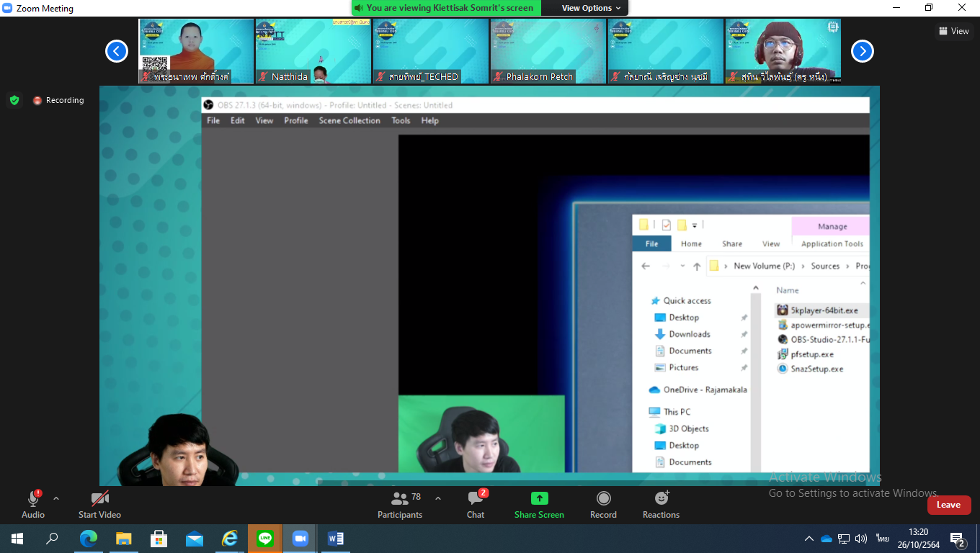This screenshot has width=980, height=553.
Task: Select OBS-Studio-27.1.1 installer file
Action: (x=823, y=339)
